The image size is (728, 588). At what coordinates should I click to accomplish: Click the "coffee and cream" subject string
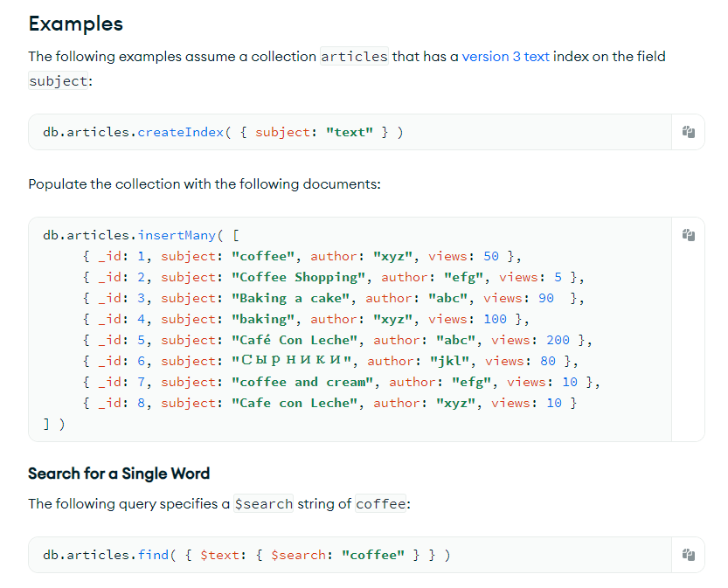tap(307, 382)
